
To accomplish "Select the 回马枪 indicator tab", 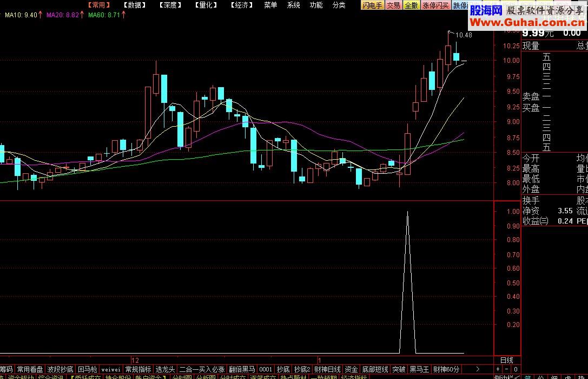I will (88, 369).
